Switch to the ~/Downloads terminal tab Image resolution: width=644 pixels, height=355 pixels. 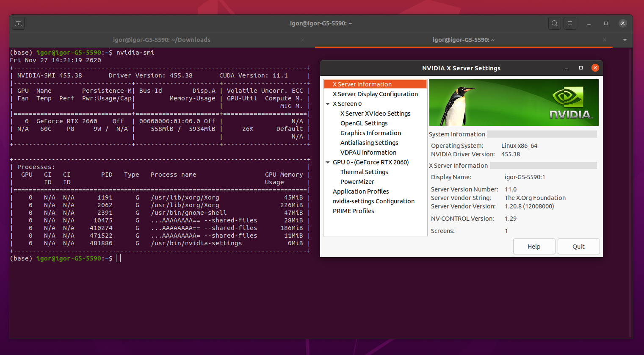point(162,40)
